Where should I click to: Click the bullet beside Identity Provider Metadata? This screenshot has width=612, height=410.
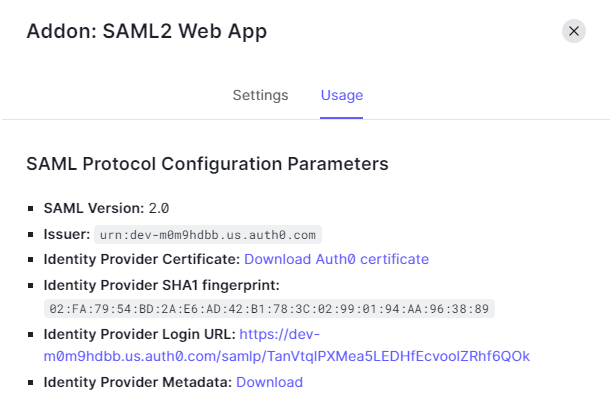point(31,382)
